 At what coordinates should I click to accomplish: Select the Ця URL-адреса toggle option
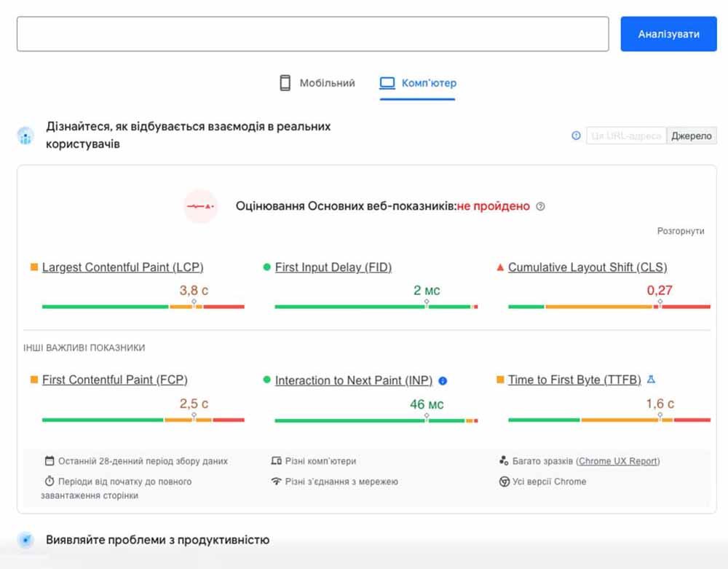coord(625,136)
